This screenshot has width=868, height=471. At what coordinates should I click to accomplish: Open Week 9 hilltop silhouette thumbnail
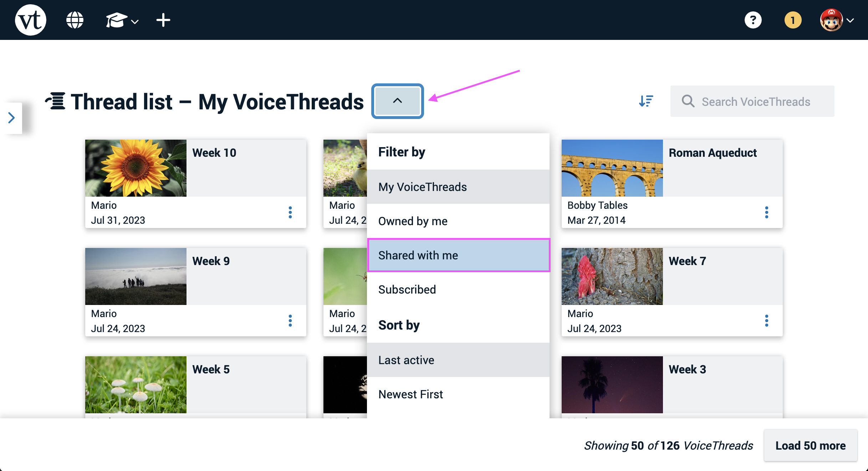(136, 276)
